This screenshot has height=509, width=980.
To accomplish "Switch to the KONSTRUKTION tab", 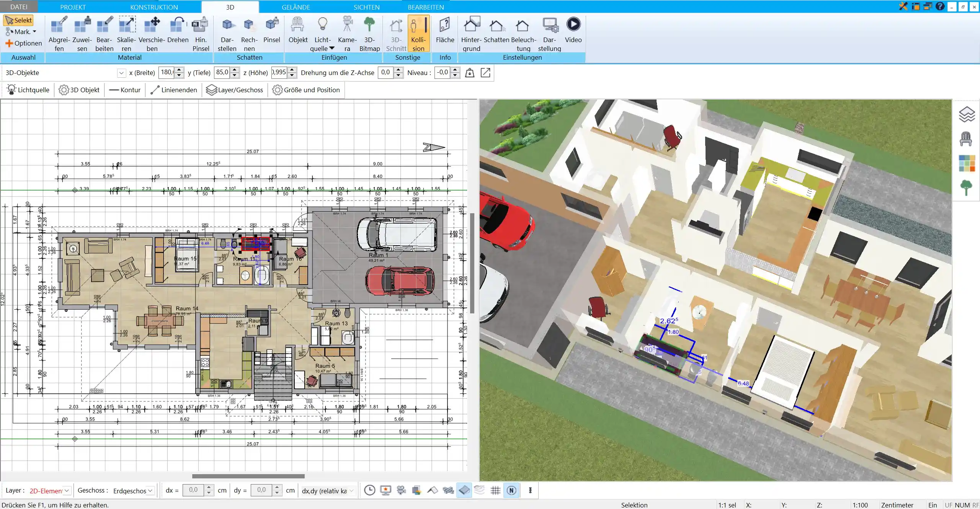I will pyautogui.click(x=154, y=7).
